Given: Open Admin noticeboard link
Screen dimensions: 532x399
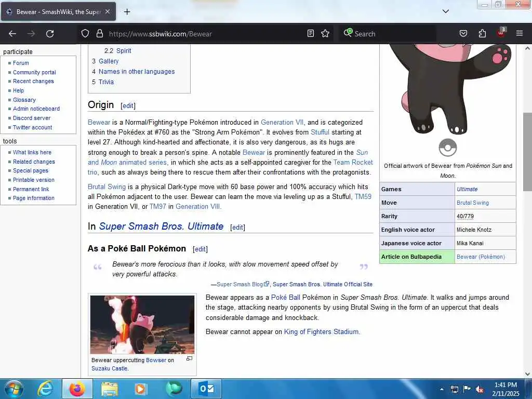Looking at the screenshot, I should (36, 109).
